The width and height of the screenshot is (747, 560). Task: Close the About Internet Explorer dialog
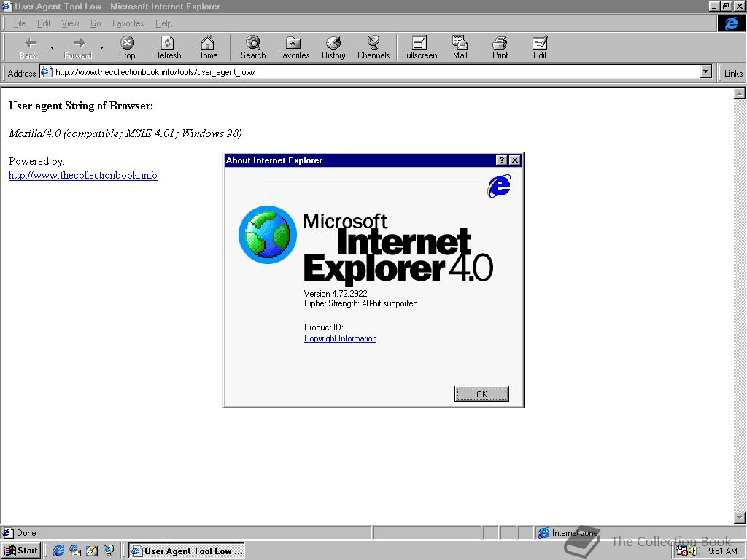(x=515, y=160)
